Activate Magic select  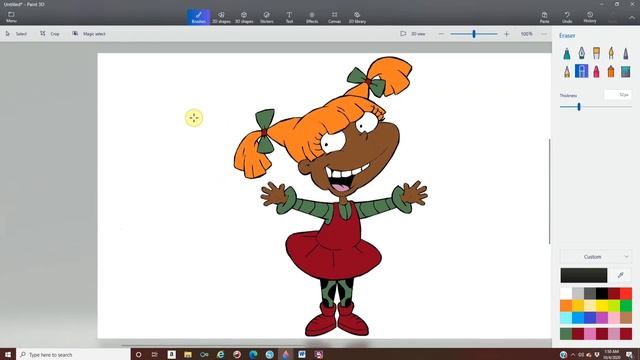pos(89,34)
